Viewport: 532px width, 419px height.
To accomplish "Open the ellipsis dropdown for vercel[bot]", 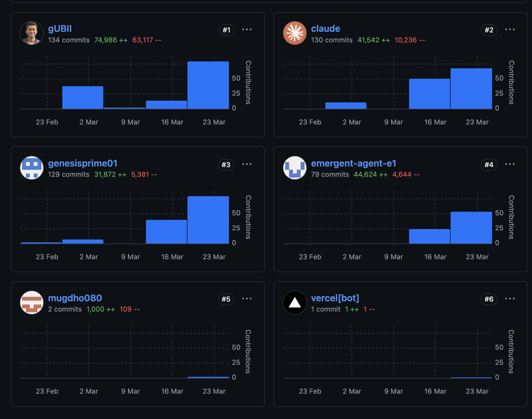I will coord(510,299).
